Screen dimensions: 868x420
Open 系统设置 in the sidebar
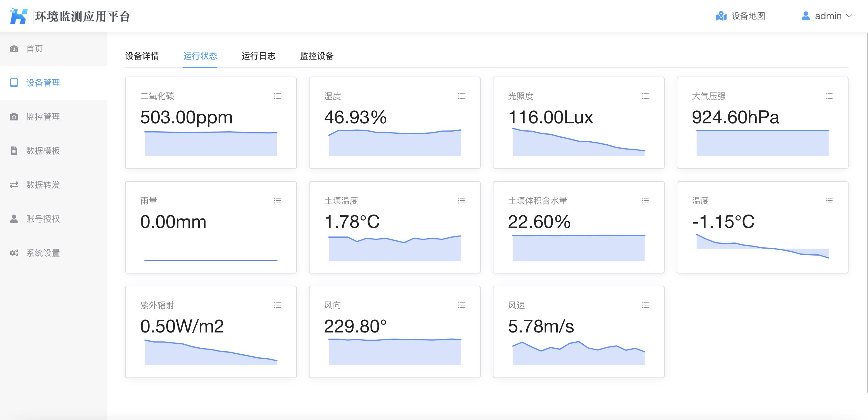tap(43, 253)
